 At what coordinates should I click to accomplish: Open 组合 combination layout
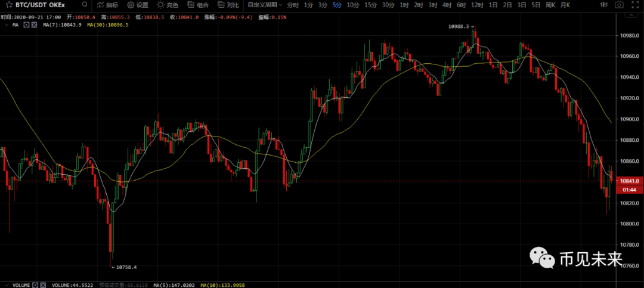tap(197, 5)
